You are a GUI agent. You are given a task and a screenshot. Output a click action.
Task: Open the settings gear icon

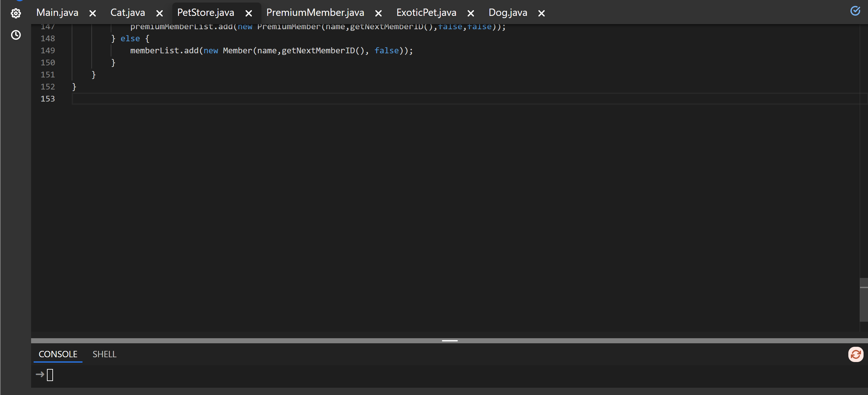point(16,13)
